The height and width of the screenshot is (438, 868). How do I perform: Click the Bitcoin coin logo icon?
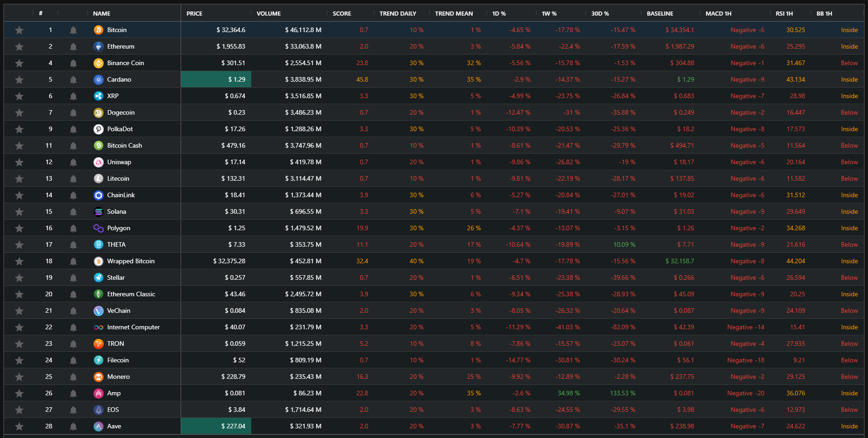[x=98, y=30]
